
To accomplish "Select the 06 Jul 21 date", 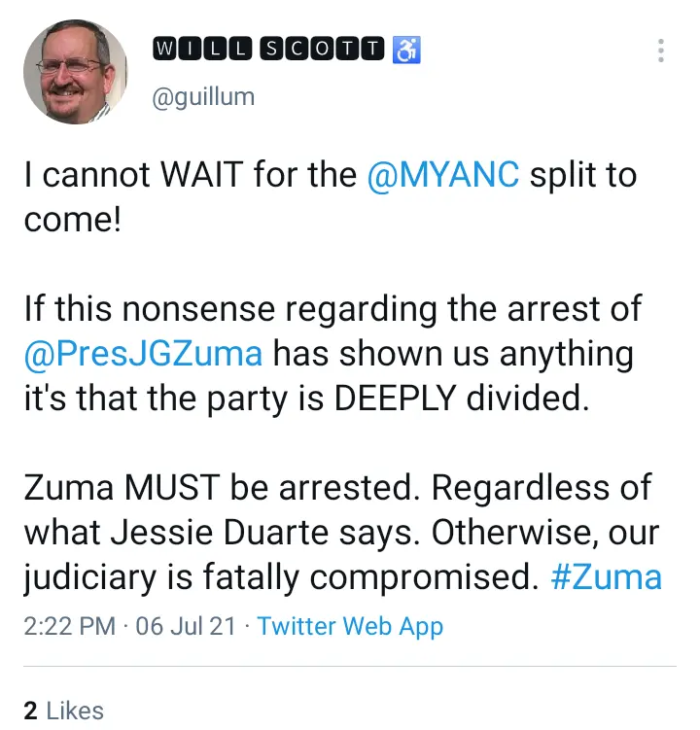I will point(184,626).
